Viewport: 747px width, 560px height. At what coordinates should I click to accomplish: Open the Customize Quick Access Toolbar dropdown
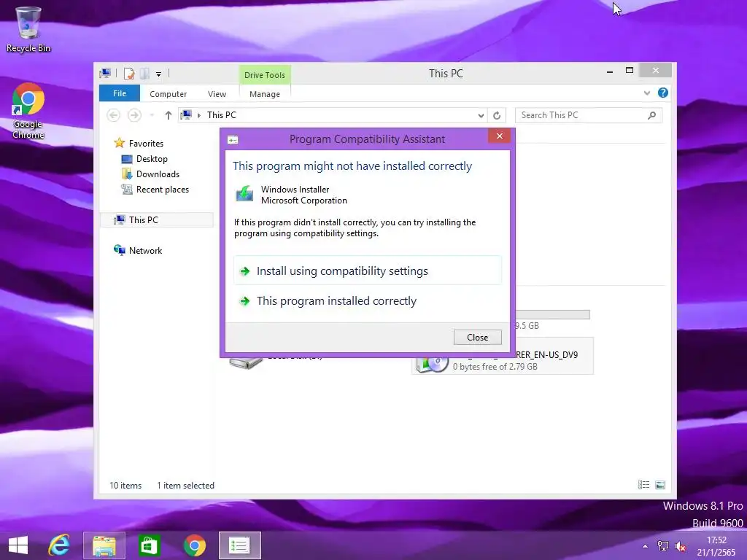[x=158, y=74]
